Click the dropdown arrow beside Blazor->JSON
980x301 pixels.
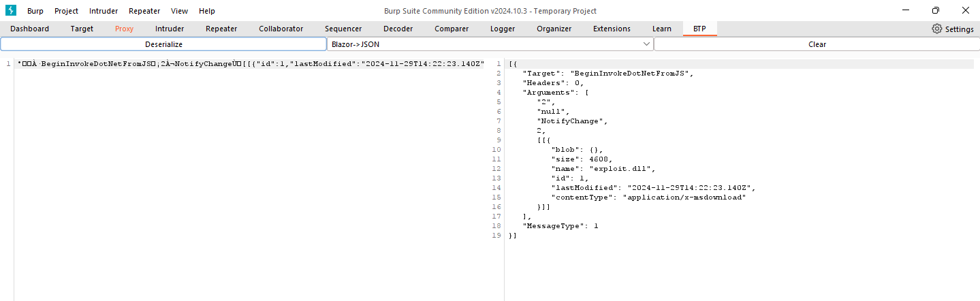(646, 44)
